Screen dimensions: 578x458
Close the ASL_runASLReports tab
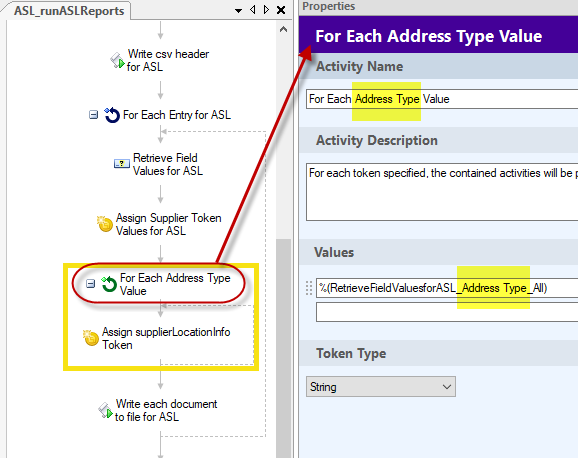[x=281, y=10]
